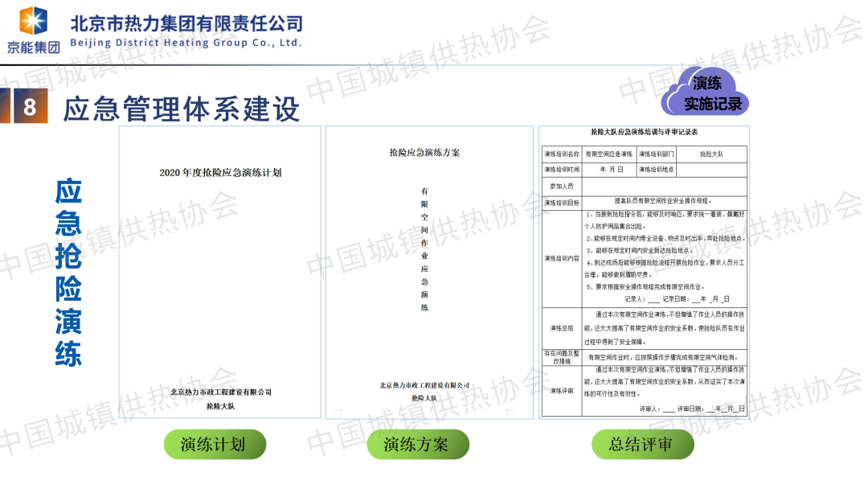Open the 抢险应急演练方案 document thumbnail

click(x=429, y=272)
